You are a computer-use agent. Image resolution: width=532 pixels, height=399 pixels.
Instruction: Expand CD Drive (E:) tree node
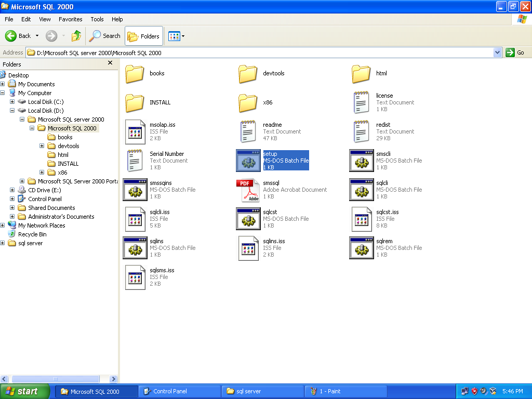(12, 190)
